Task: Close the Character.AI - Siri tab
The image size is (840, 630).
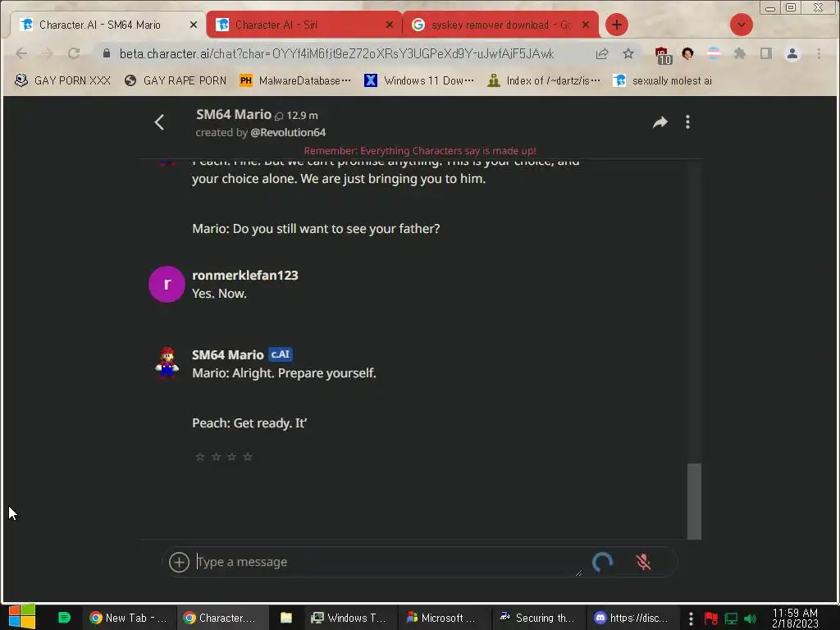Action: click(390, 25)
